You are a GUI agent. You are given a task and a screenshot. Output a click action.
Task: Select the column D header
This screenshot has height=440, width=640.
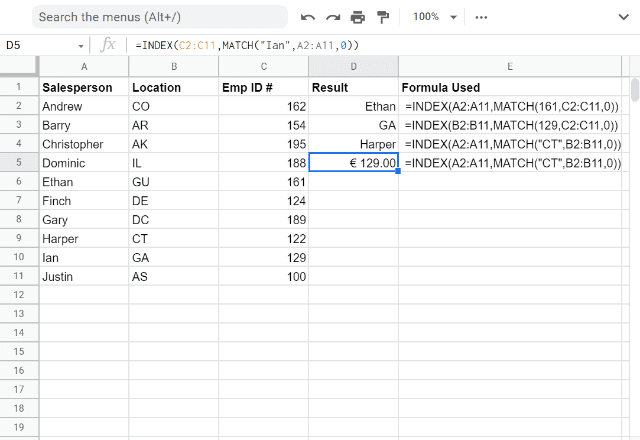[x=353, y=67]
